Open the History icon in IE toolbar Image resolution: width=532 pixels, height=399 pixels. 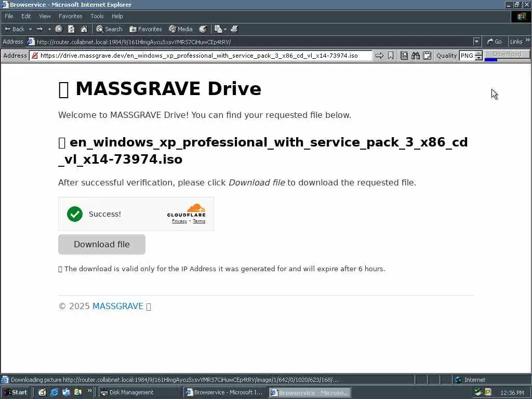click(203, 29)
